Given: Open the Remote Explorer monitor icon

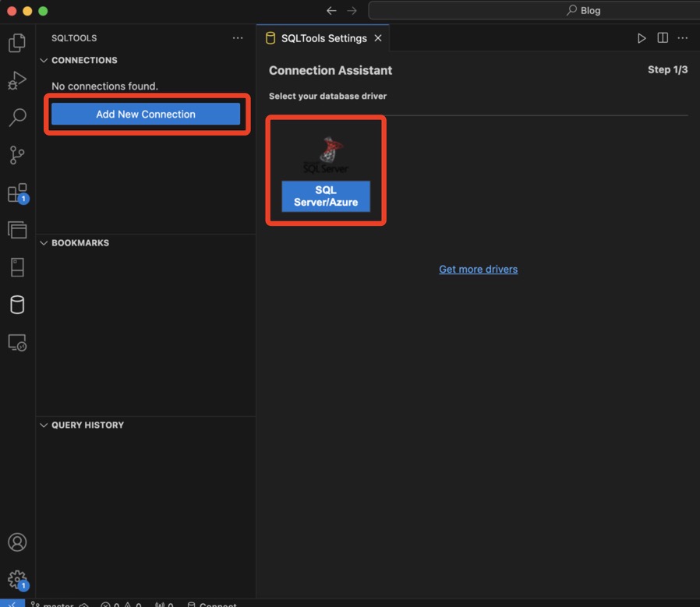Looking at the screenshot, I should click(x=17, y=343).
